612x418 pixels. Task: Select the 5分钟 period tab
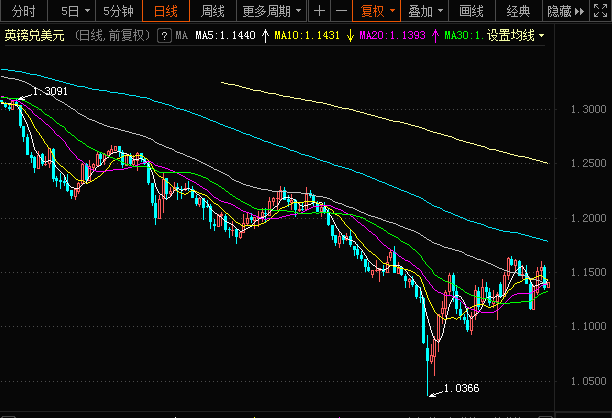pos(118,11)
